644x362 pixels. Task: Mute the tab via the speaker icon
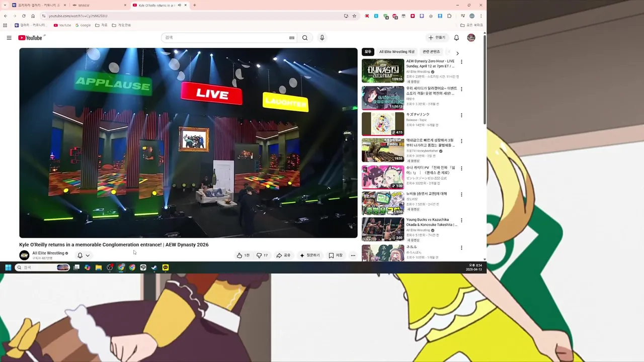pos(179,5)
